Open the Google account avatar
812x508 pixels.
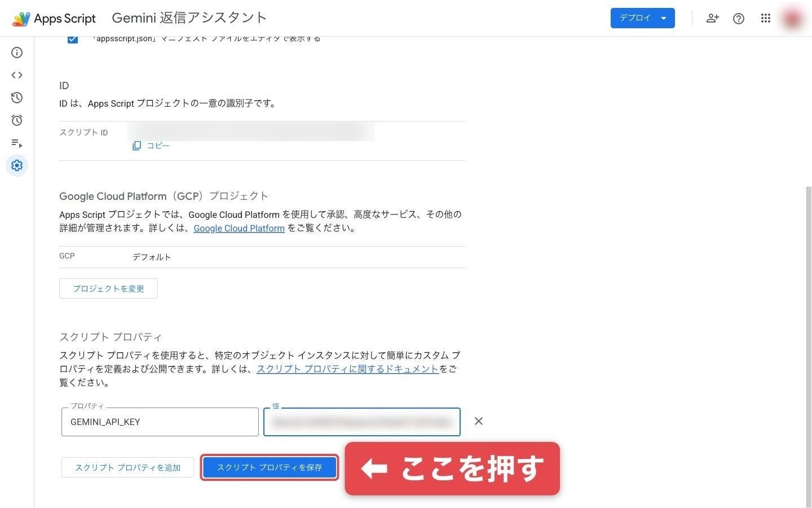792,18
